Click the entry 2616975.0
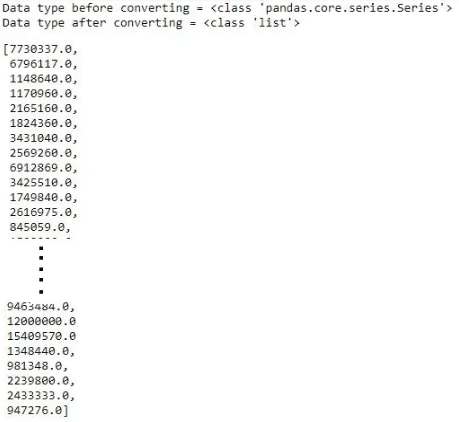This screenshot has height=422, width=459. (41, 212)
